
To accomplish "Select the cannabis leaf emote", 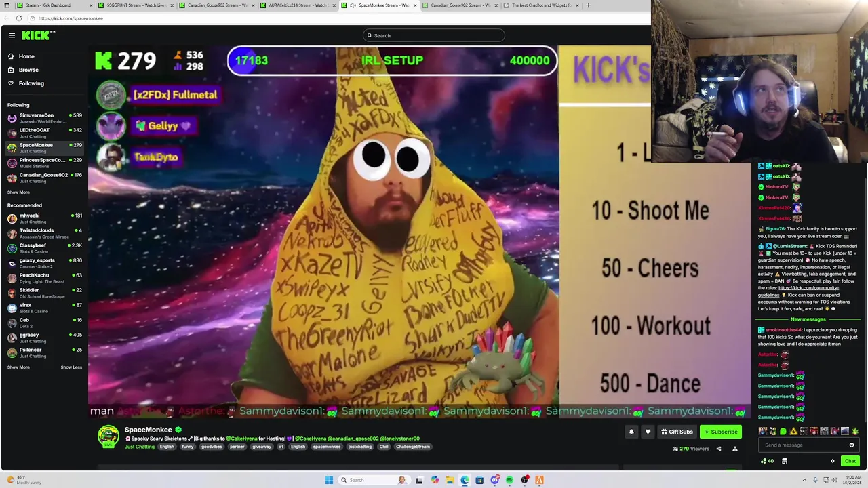I will pos(855,431).
